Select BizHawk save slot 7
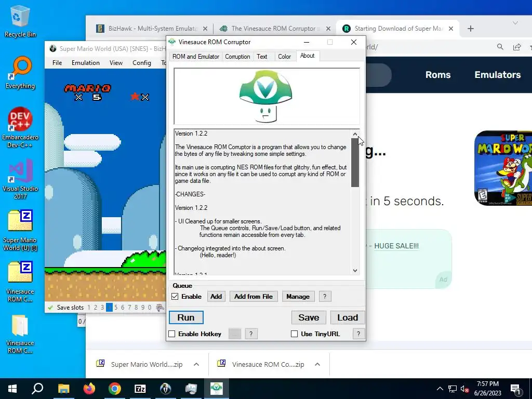The image size is (532, 399). [x=129, y=308]
